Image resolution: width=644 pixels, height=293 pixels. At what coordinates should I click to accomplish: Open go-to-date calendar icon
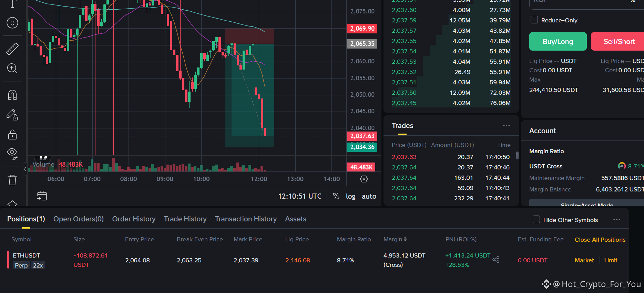(x=42, y=196)
